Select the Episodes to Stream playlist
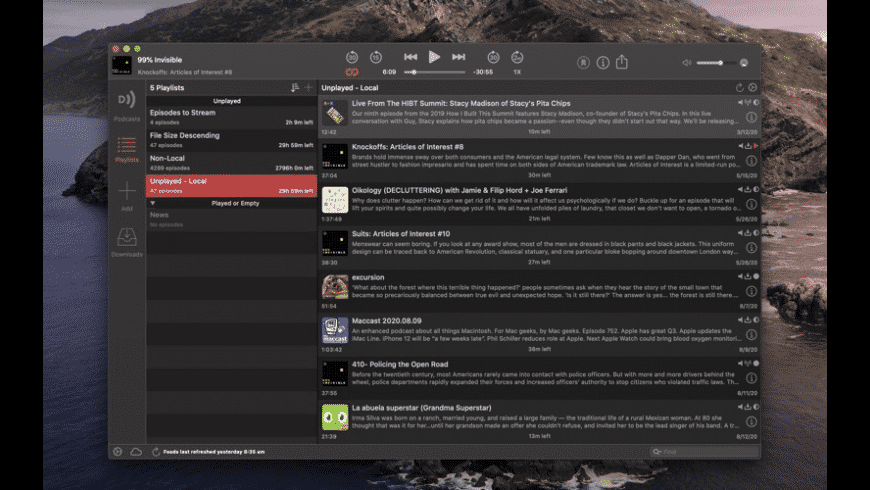 [231, 117]
